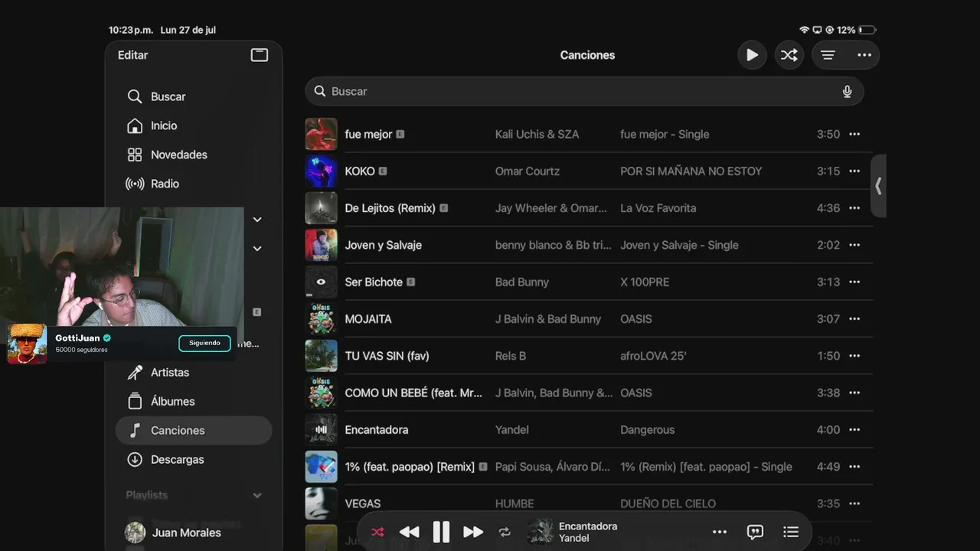Open more options for Ser Bichote

coord(854,282)
